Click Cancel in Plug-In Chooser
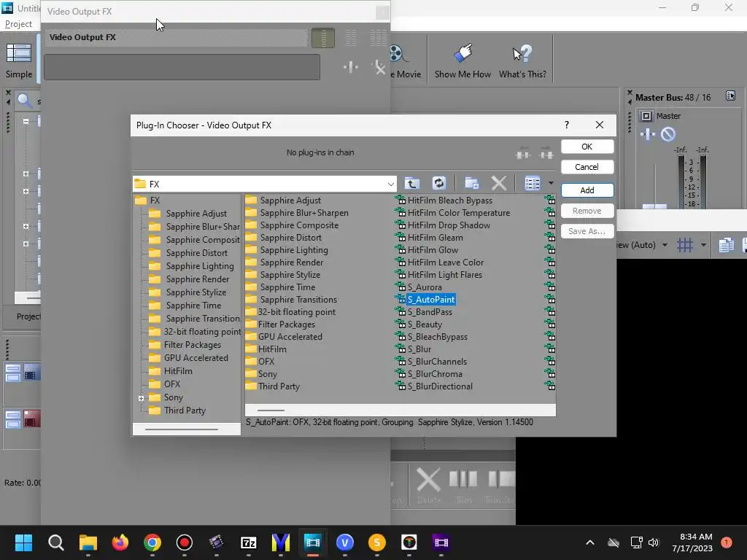 coord(587,167)
